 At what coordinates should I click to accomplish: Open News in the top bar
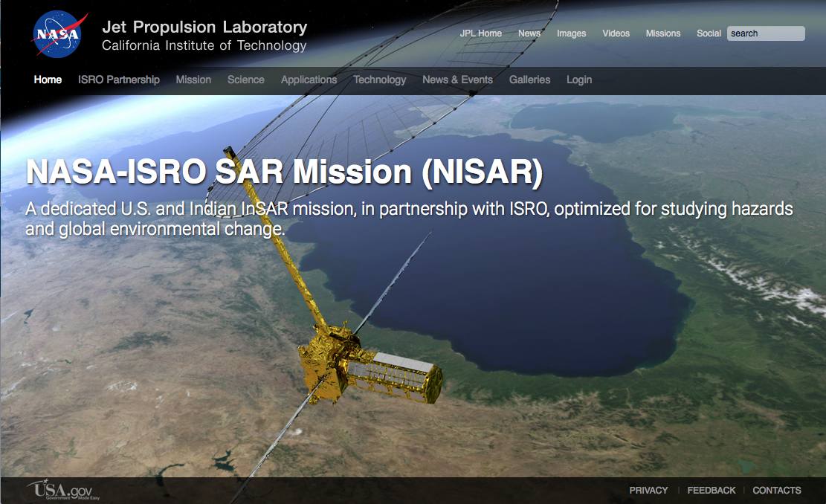[x=529, y=33]
